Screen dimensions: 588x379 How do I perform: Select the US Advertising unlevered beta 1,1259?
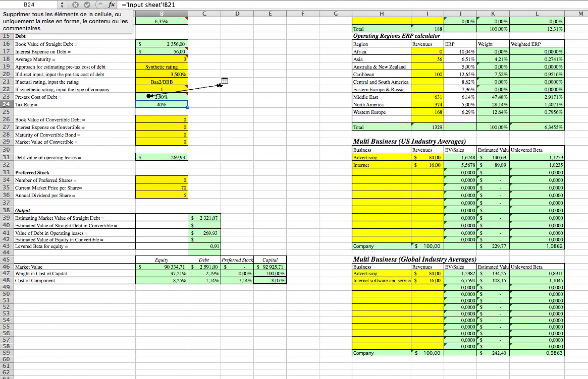(537, 157)
